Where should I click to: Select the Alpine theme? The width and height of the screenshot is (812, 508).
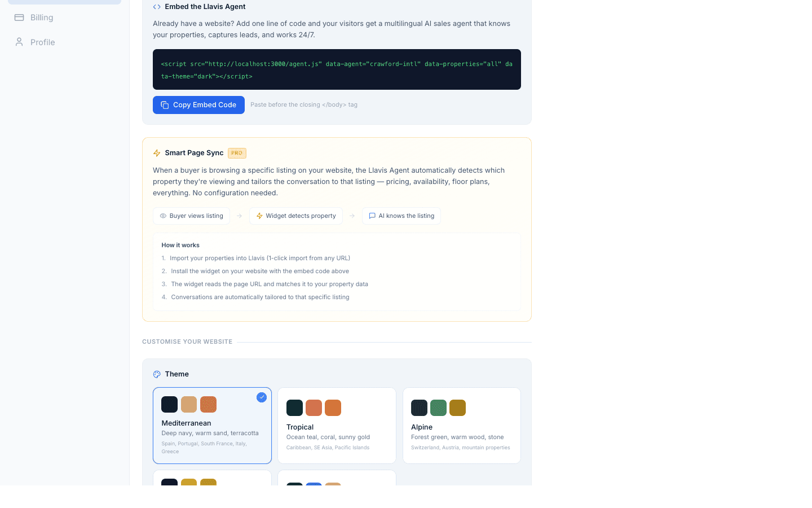[461, 425]
